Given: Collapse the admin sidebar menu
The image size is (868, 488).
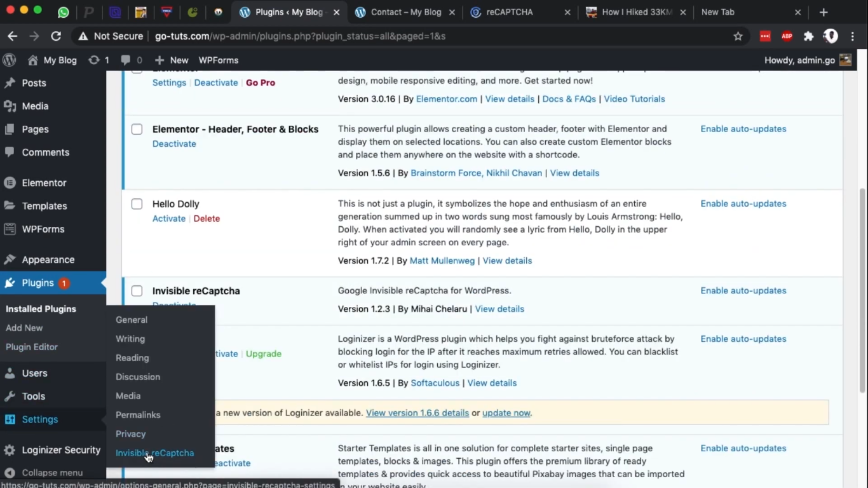Looking at the screenshot, I should (x=53, y=473).
